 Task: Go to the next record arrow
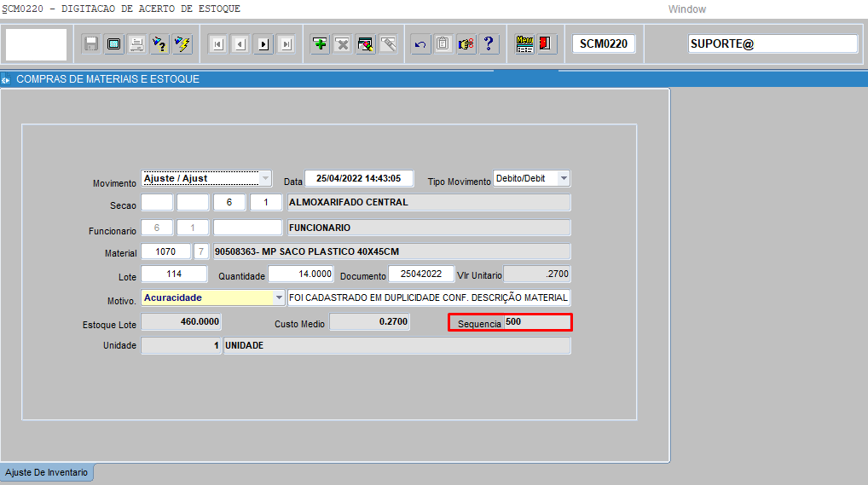point(263,43)
